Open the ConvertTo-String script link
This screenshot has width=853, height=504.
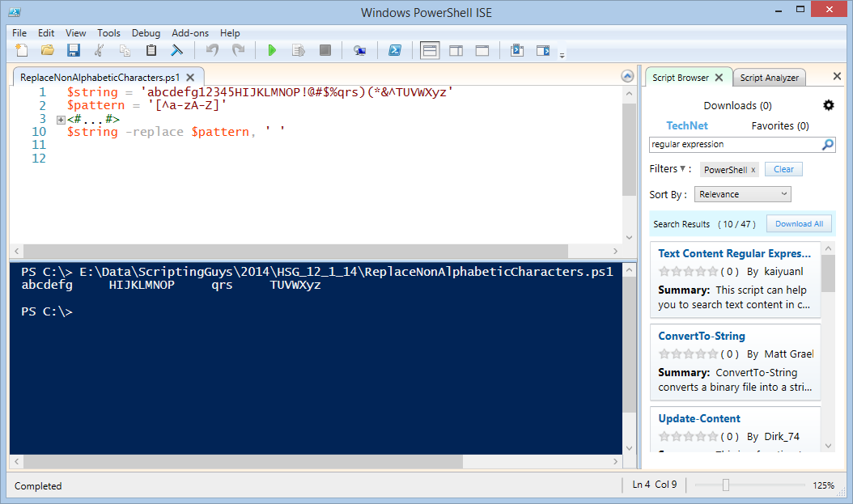point(702,336)
